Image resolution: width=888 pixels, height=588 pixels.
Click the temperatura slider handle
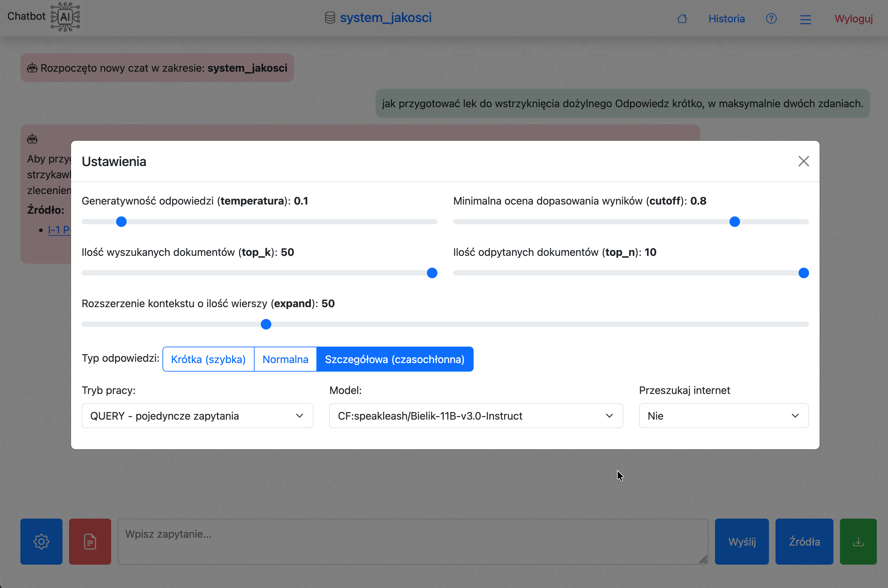(121, 222)
